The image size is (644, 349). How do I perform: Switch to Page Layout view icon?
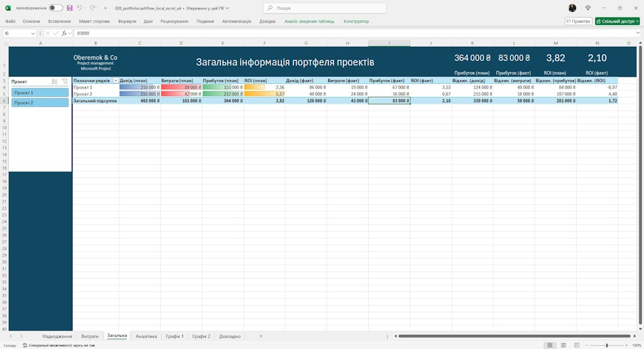[x=563, y=346]
